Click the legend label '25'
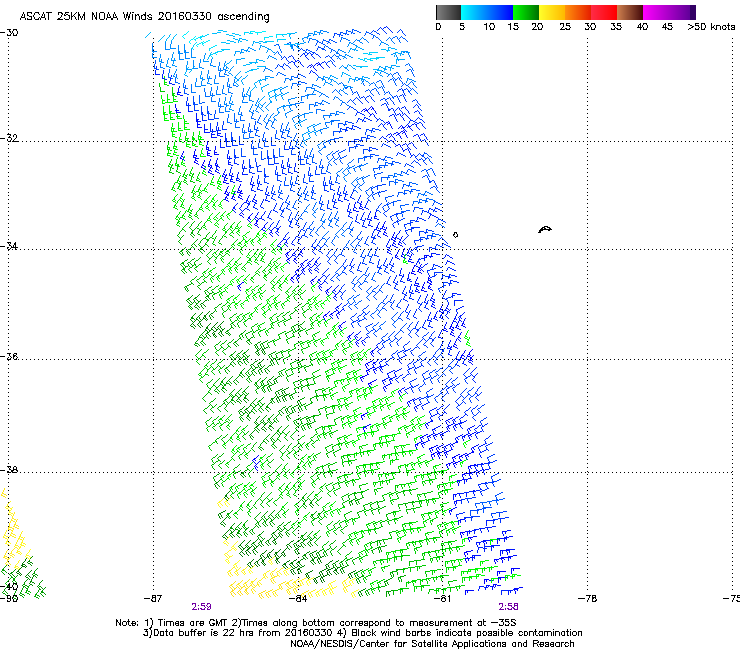The image size is (740, 650). tap(565, 27)
